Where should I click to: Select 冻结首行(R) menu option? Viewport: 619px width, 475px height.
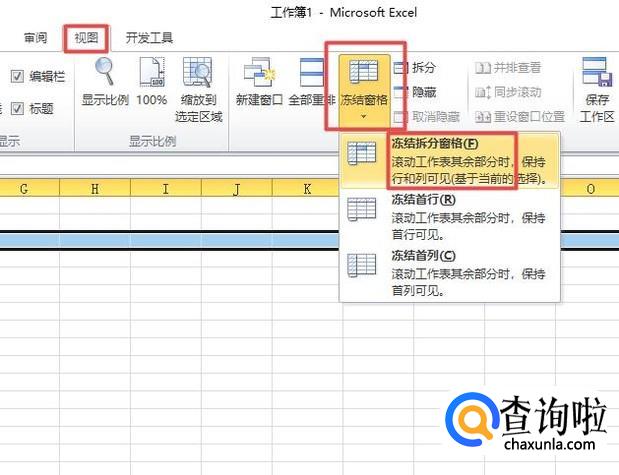(x=450, y=217)
